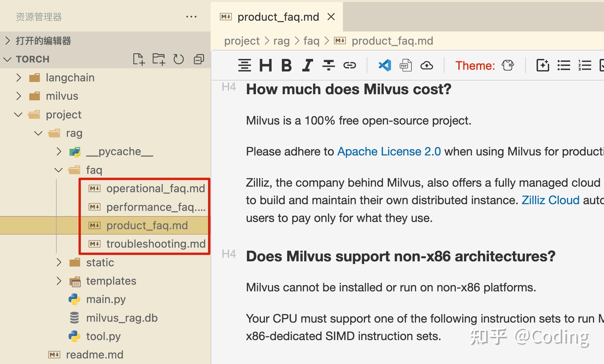Export the document as PDF
This screenshot has height=364, width=604.
(405, 65)
